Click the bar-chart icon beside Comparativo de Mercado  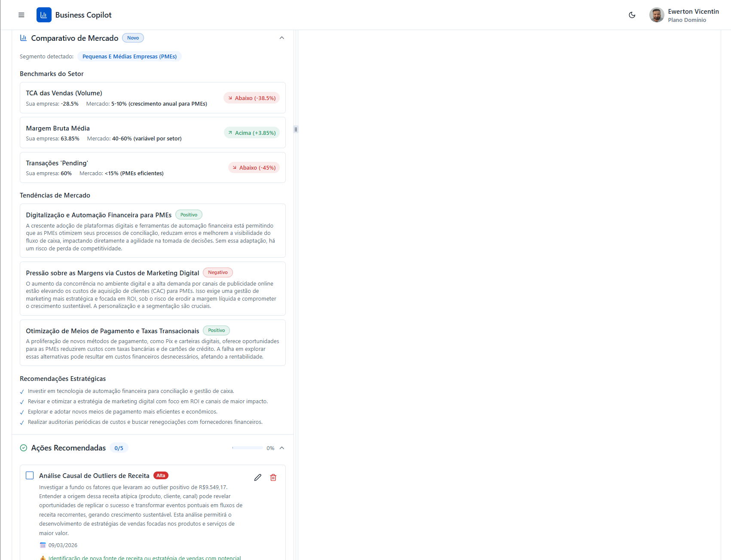(23, 38)
